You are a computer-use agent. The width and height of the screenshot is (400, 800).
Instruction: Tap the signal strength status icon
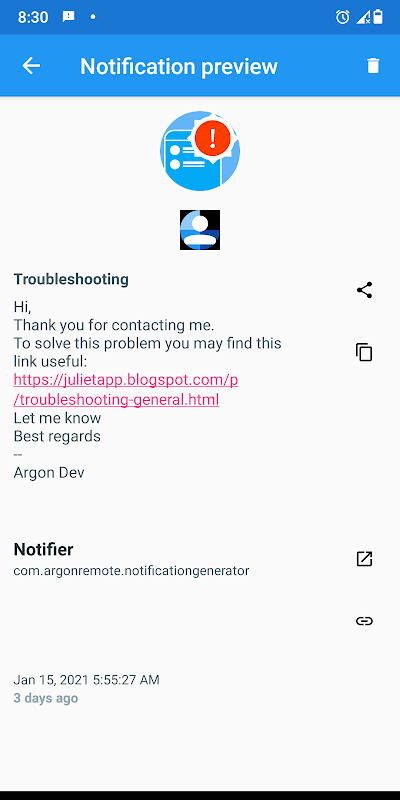pyautogui.click(x=363, y=17)
